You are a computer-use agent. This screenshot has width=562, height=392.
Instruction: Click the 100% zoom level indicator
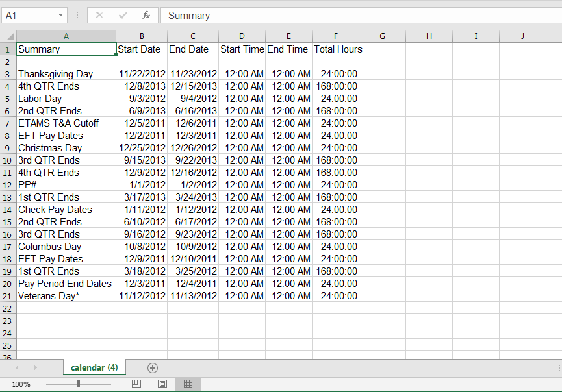pos(21,384)
